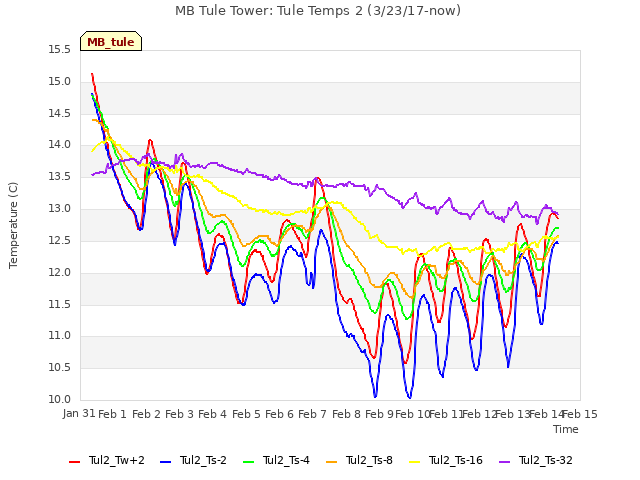Click the blue Tul2_Ts-2 legend swatch
Viewport: 640px width, 480px height.
click(x=165, y=462)
